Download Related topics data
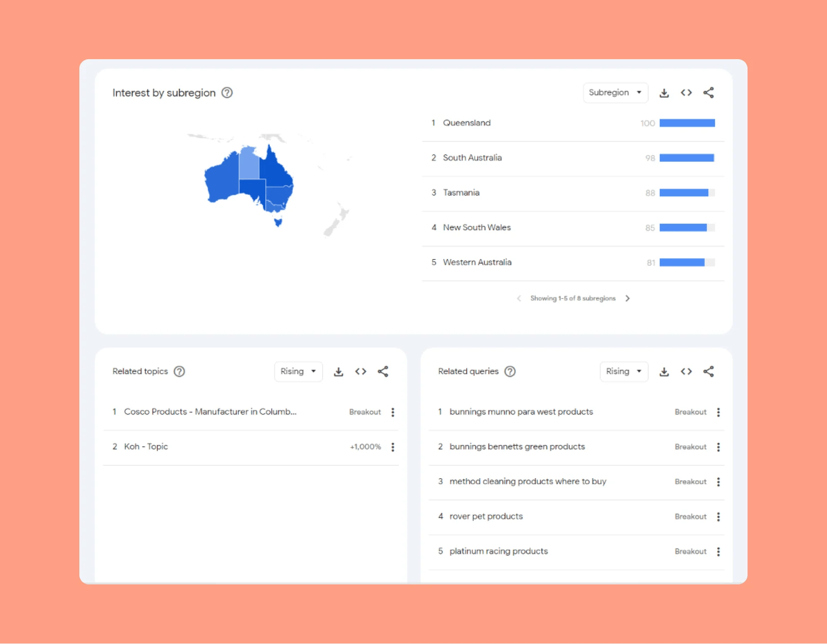The height and width of the screenshot is (644, 827). [339, 372]
